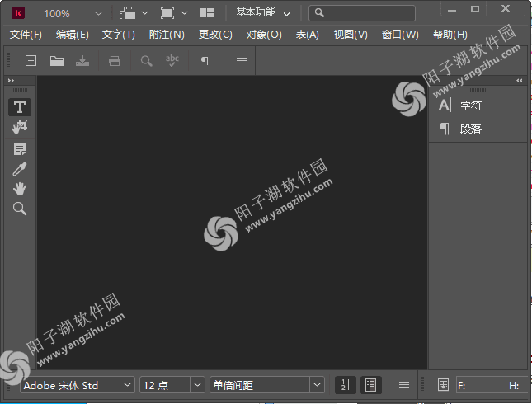Toggle the hidden characters pilcrow icon in toolbar
This screenshot has height=404, width=532.
coord(205,61)
